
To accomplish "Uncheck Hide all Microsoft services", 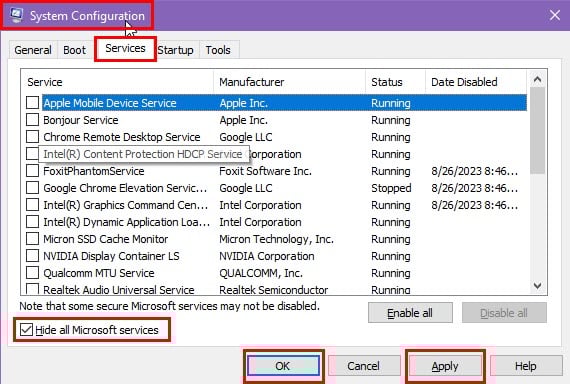I will tap(26, 330).
